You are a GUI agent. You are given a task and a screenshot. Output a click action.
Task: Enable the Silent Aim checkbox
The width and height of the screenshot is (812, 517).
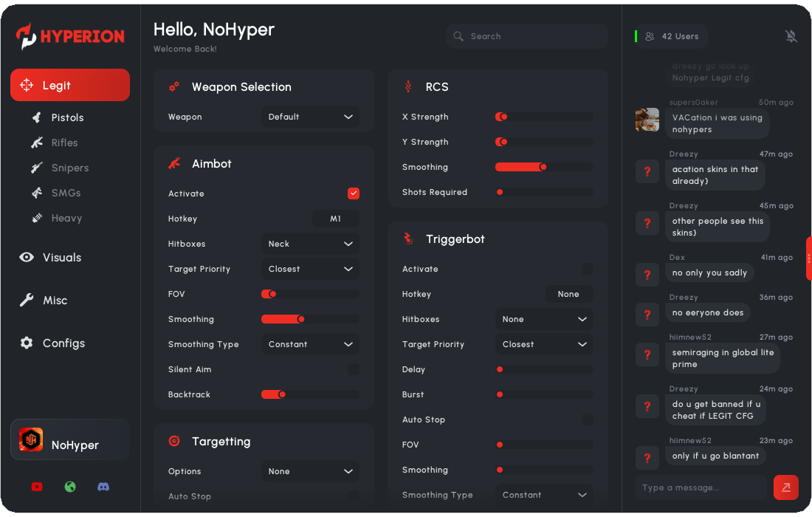click(354, 369)
